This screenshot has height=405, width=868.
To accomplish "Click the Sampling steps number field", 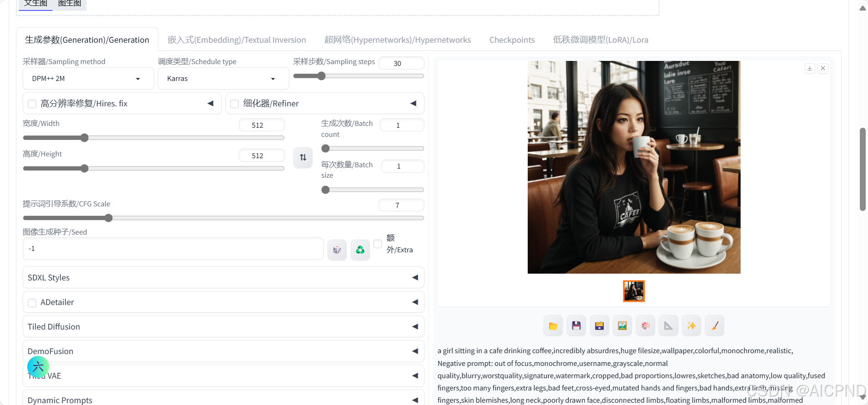I will (x=401, y=63).
